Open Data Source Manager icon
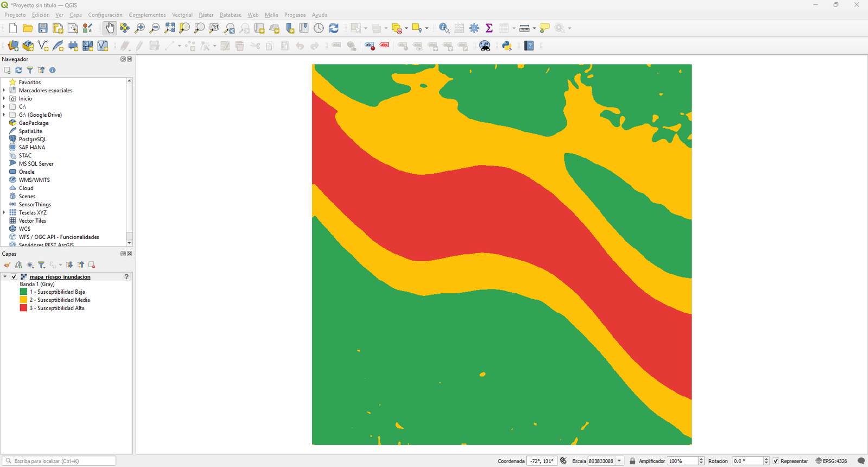 pos(13,46)
